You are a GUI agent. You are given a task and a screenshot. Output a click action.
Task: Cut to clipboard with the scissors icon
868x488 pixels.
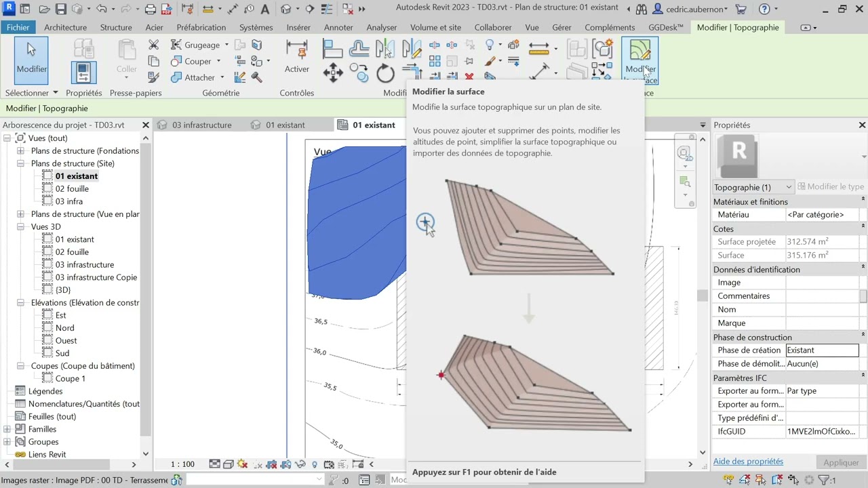tap(153, 45)
